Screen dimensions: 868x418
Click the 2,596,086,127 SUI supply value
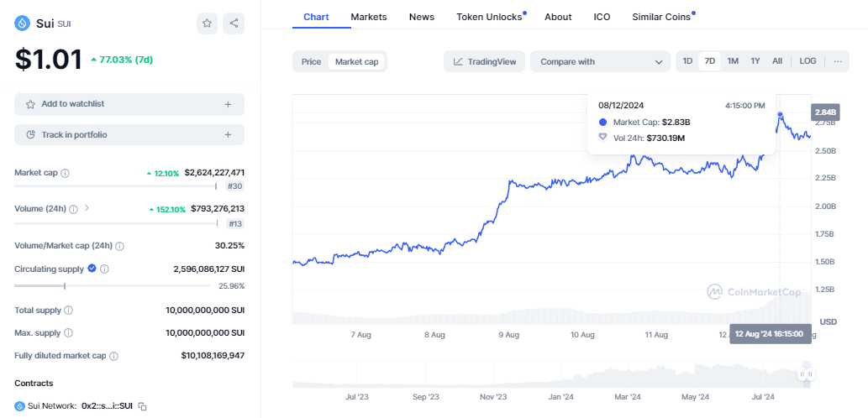(208, 269)
